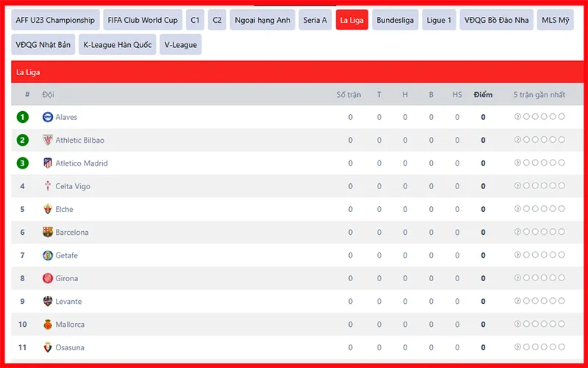Open the Levante team page link

(x=68, y=302)
